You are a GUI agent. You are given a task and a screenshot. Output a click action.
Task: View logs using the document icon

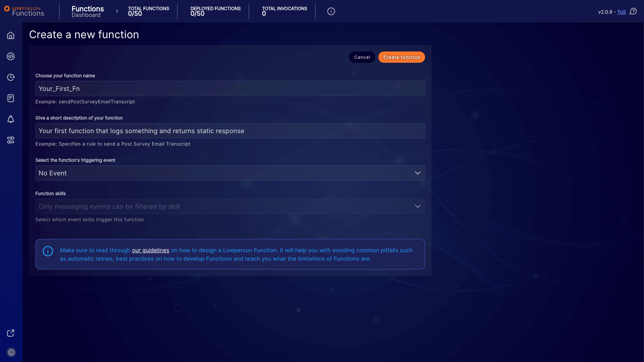click(x=10, y=98)
